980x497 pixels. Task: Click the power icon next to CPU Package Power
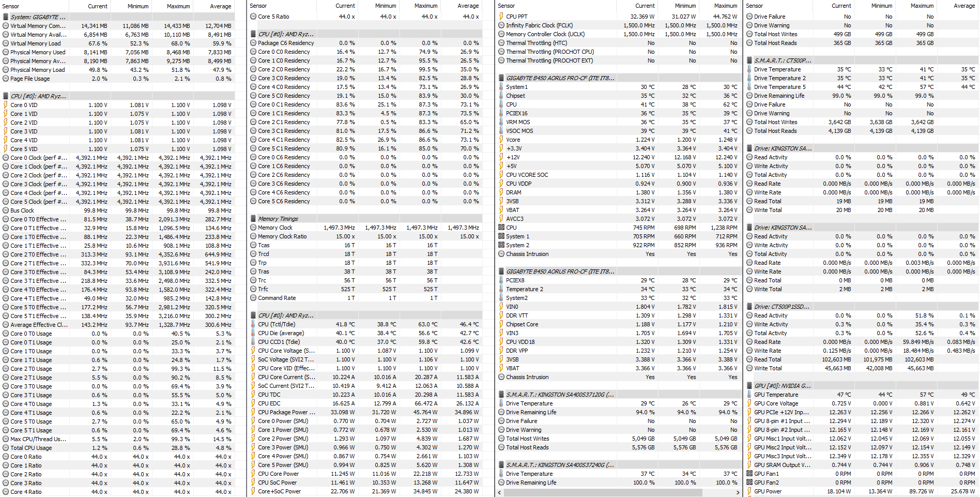click(253, 412)
